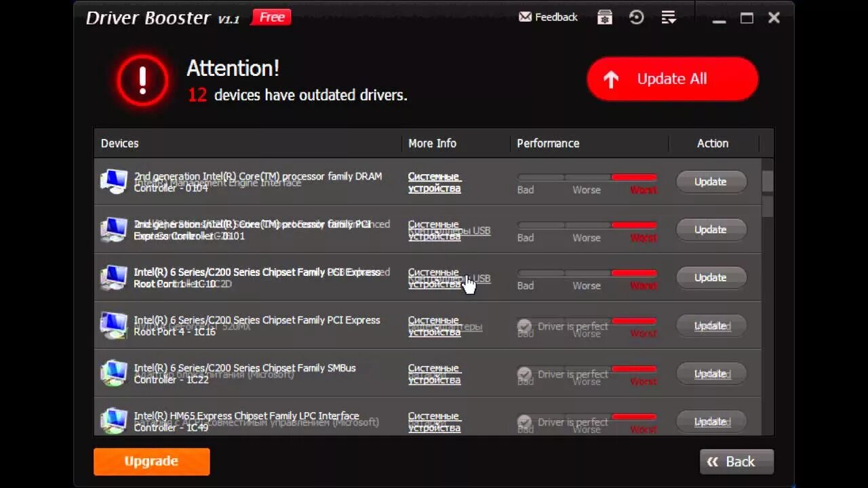Viewport: 868px width, 488px height.
Task: Click performance bar for Root Port 1 - 1C10
Action: point(587,274)
